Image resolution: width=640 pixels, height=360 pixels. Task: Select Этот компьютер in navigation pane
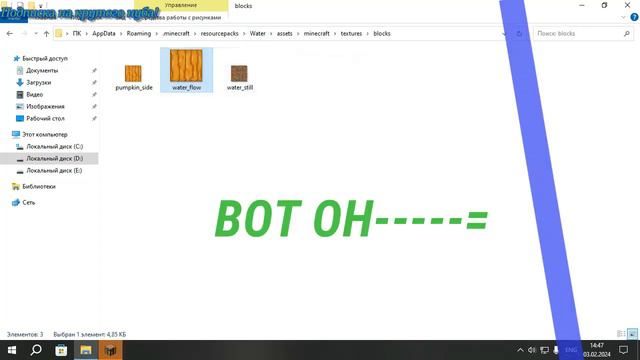(44, 134)
